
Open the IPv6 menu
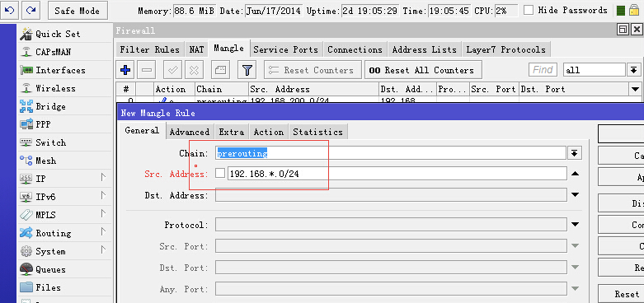[64, 197]
